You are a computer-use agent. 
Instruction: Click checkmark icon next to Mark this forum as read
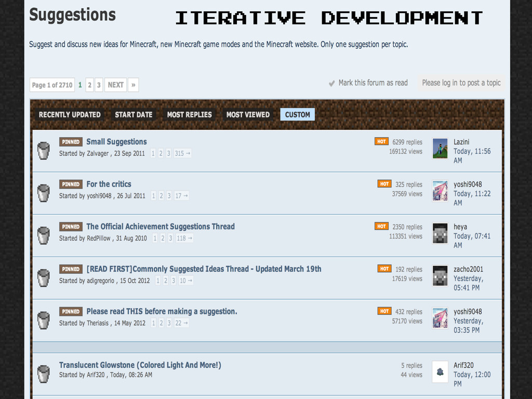point(331,84)
